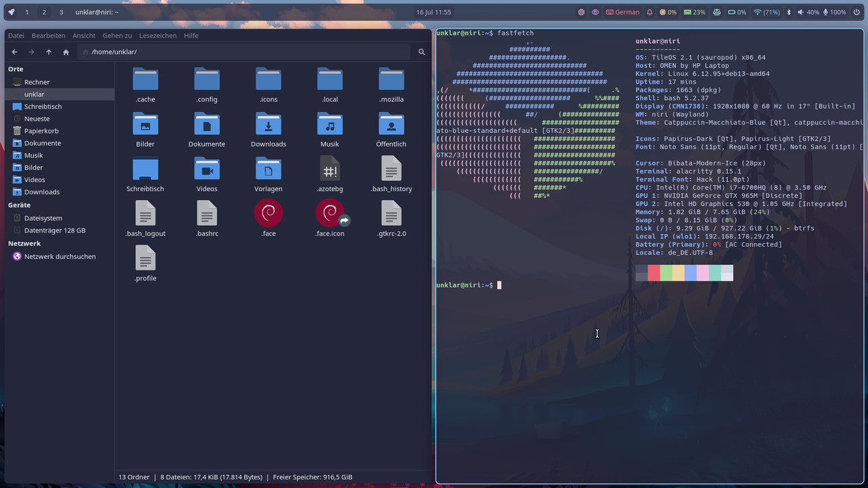Viewport: 868px width, 488px height.
Task: Click the date and time clock
Action: click(x=433, y=12)
